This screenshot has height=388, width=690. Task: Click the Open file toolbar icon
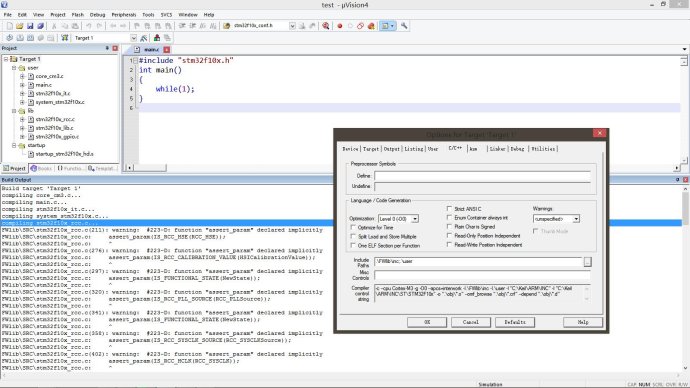coord(19,26)
